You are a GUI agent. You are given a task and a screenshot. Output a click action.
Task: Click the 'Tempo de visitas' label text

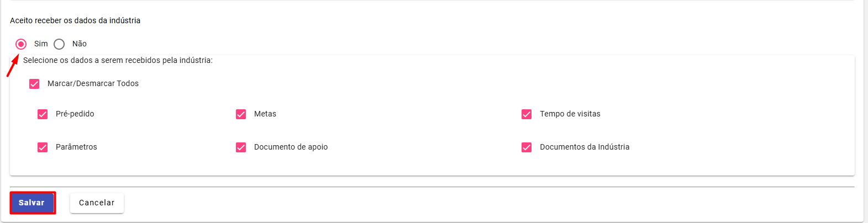(x=570, y=114)
